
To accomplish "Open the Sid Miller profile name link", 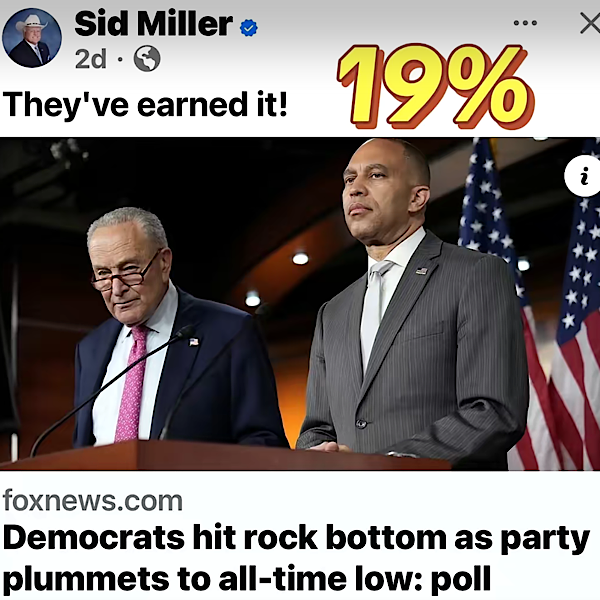I will click(153, 24).
